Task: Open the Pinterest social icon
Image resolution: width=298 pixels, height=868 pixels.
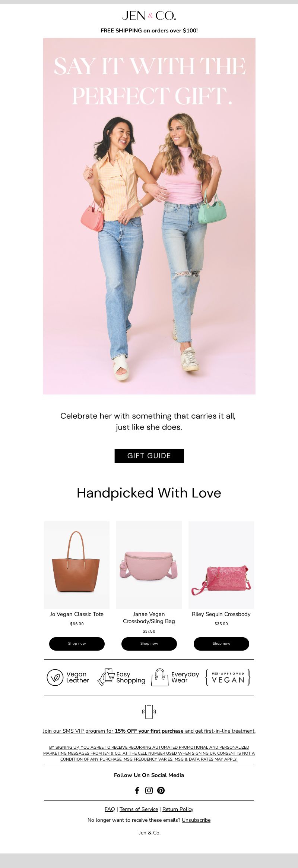Action: 161,790
